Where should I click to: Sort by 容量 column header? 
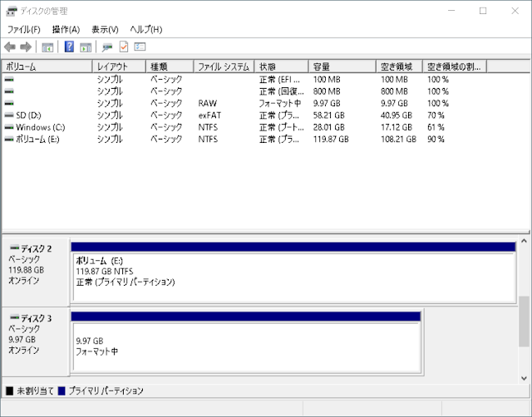click(342, 66)
